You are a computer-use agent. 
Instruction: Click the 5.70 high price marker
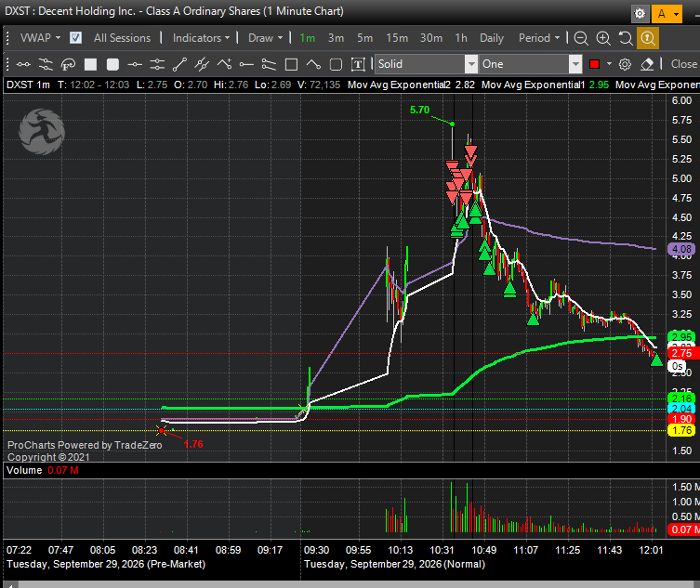tap(419, 110)
